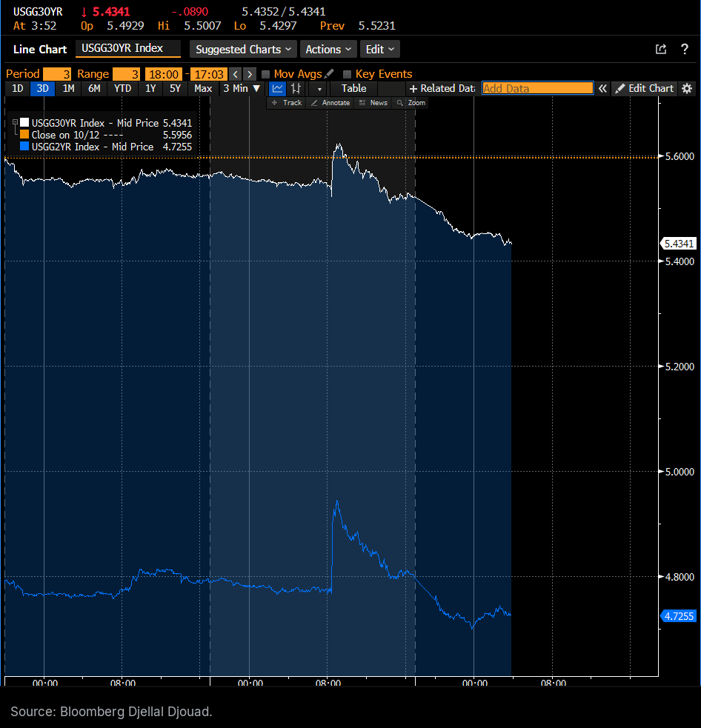The image size is (701, 728).
Task: Go to next date range arrow
Action: (250, 74)
